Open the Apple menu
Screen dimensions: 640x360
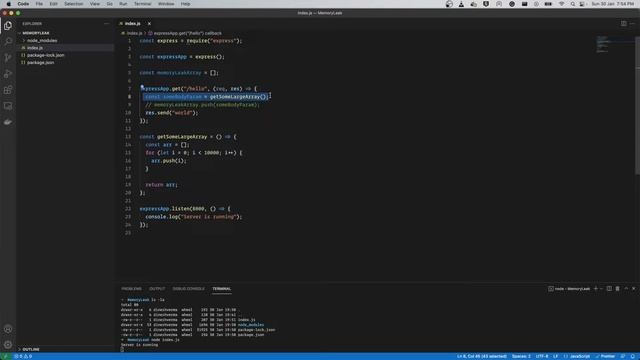click(x=9, y=4)
